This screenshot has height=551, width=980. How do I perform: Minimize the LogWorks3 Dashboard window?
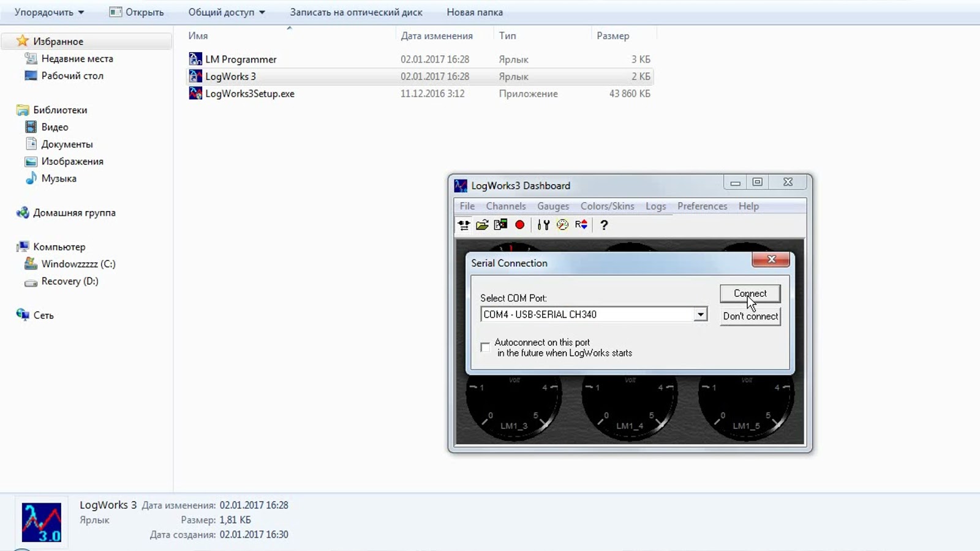point(735,182)
